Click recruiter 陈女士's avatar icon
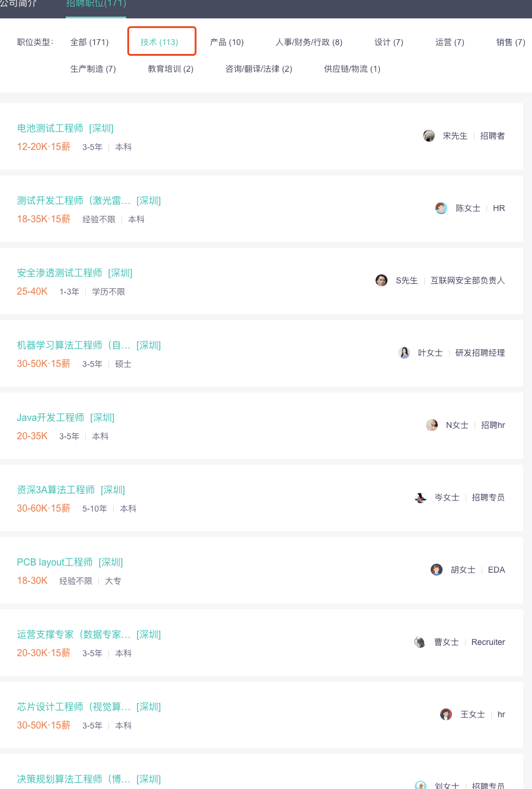532x789 pixels. click(441, 208)
